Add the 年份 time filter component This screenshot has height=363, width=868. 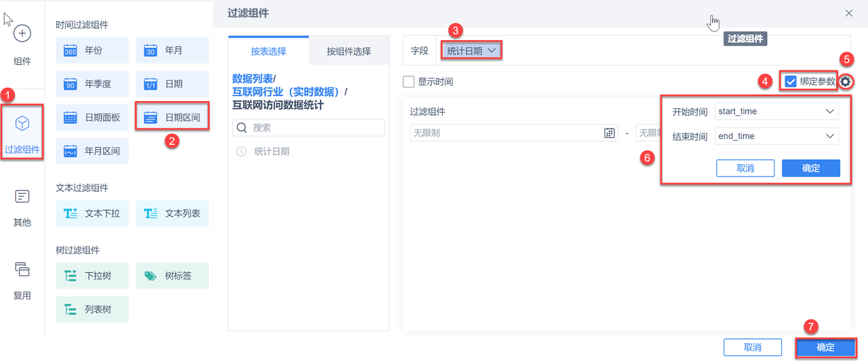coord(92,50)
